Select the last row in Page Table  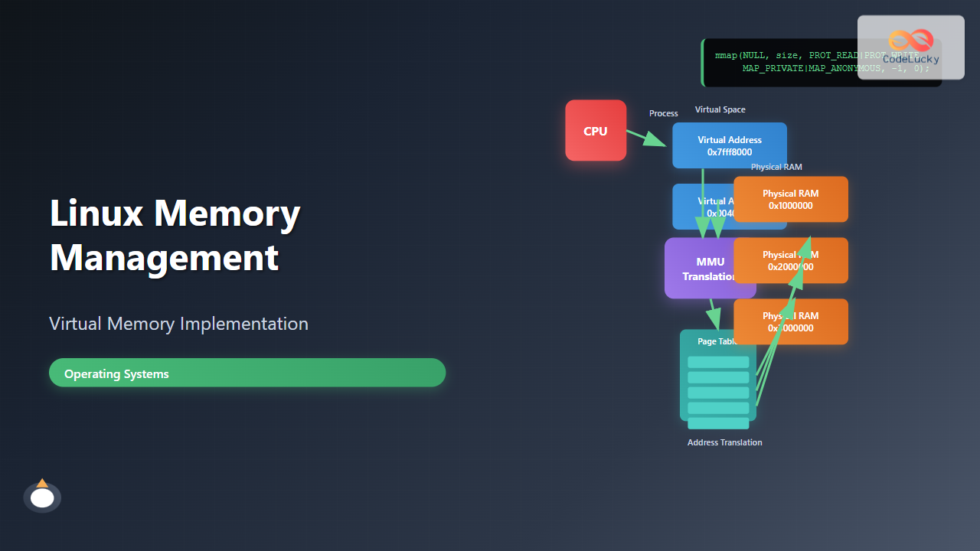point(718,423)
